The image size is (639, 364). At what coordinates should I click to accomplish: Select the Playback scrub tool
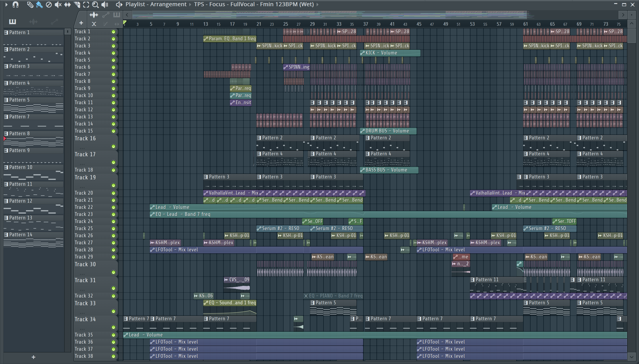[105, 4]
